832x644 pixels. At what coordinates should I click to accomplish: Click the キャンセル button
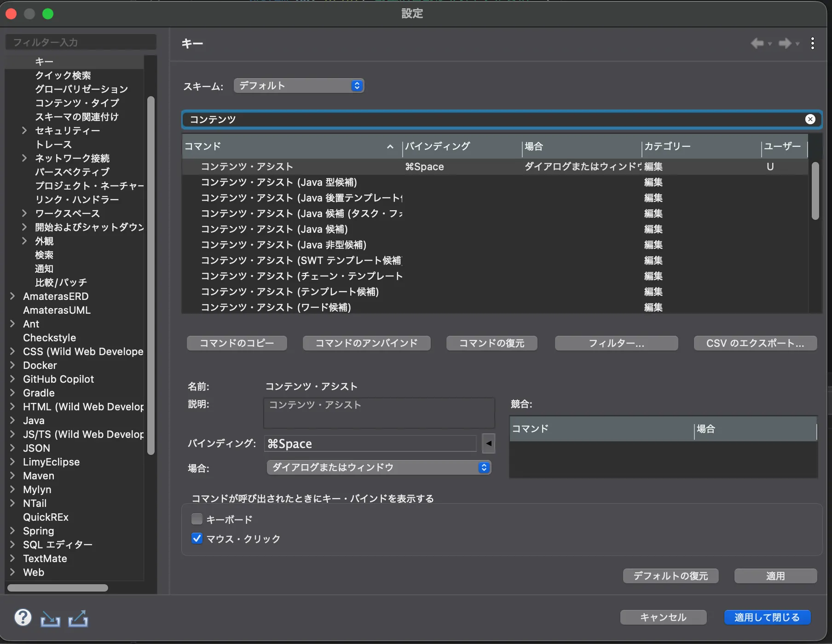click(x=663, y=617)
